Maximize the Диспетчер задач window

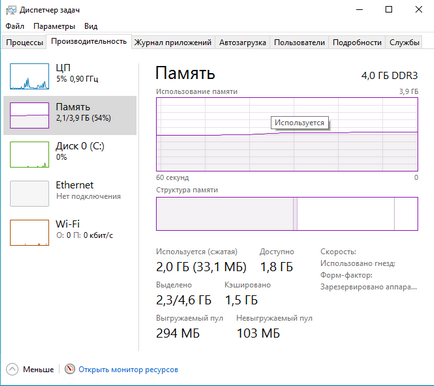389,10
